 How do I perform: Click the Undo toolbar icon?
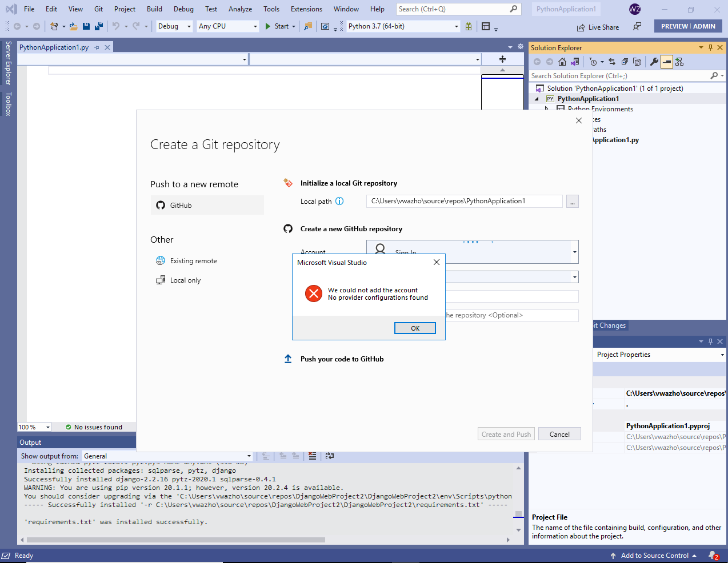(x=116, y=26)
